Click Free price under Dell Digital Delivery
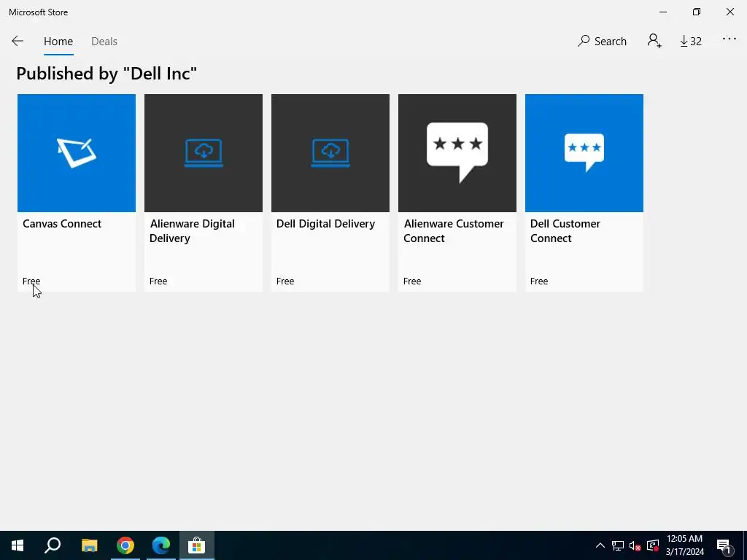The height and width of the screenshot is (560, 747). point(285,281)
